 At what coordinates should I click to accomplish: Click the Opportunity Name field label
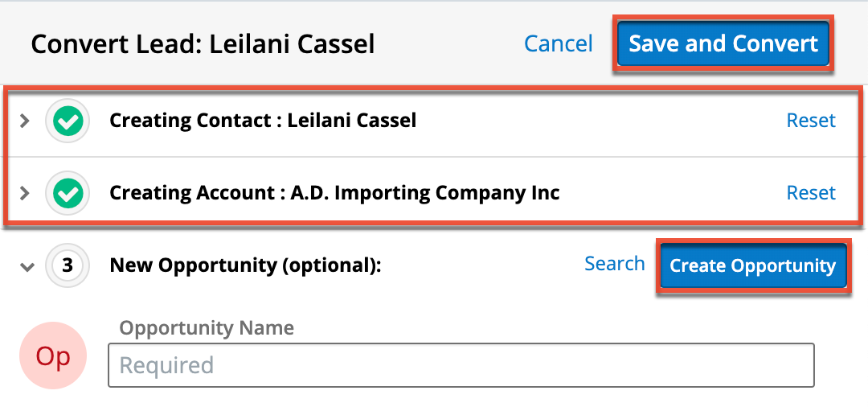[207, 328]
